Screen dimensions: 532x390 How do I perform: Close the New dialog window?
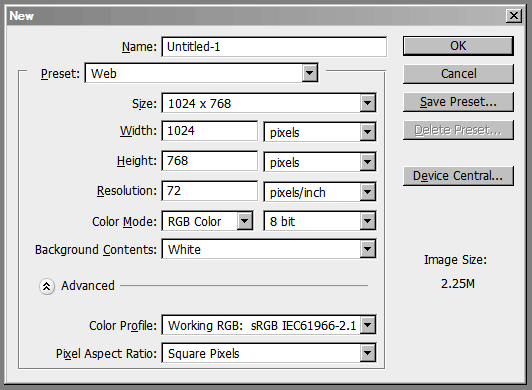click(x=514, y=16)
